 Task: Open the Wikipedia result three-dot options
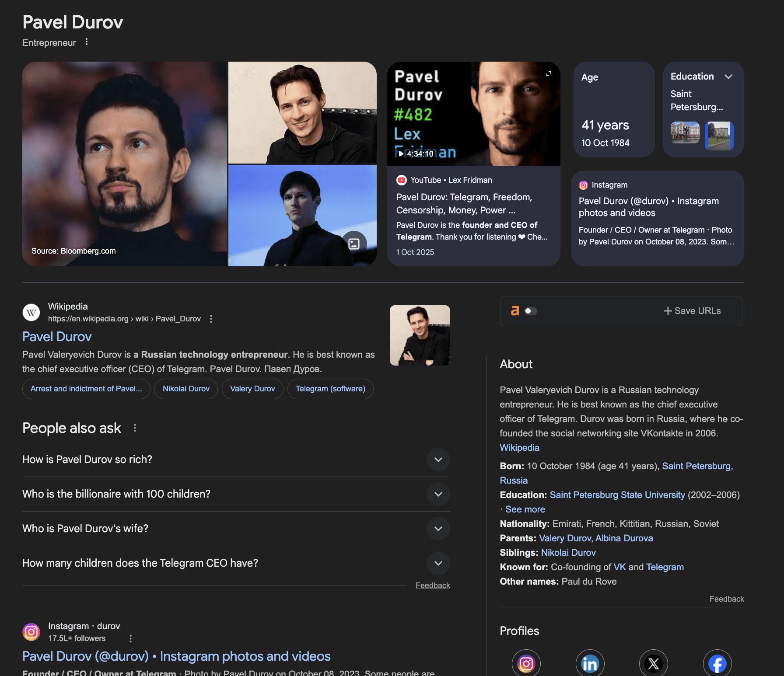(x=211, y=319)
